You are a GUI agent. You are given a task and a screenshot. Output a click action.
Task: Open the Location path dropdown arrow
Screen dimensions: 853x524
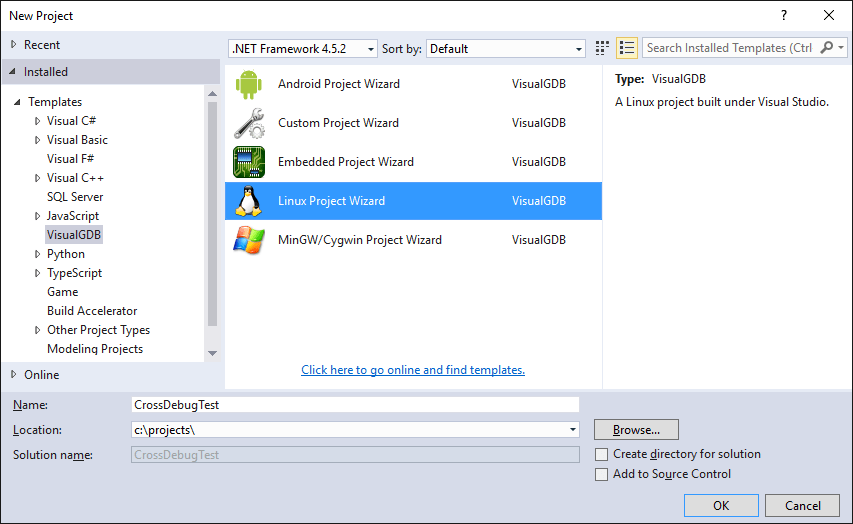572,430
